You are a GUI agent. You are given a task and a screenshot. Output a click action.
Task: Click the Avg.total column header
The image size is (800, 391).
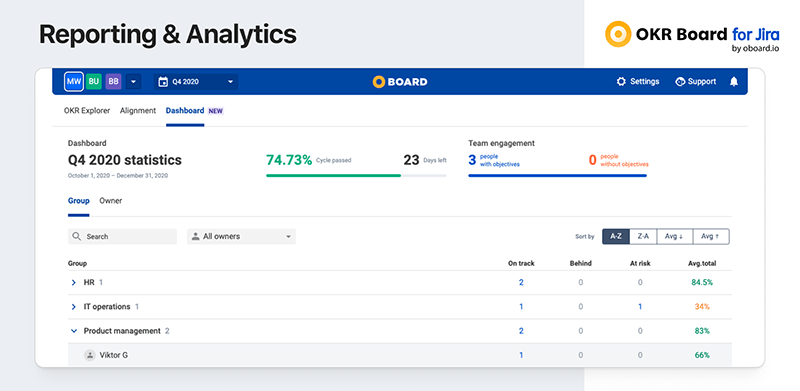(702, 263)
